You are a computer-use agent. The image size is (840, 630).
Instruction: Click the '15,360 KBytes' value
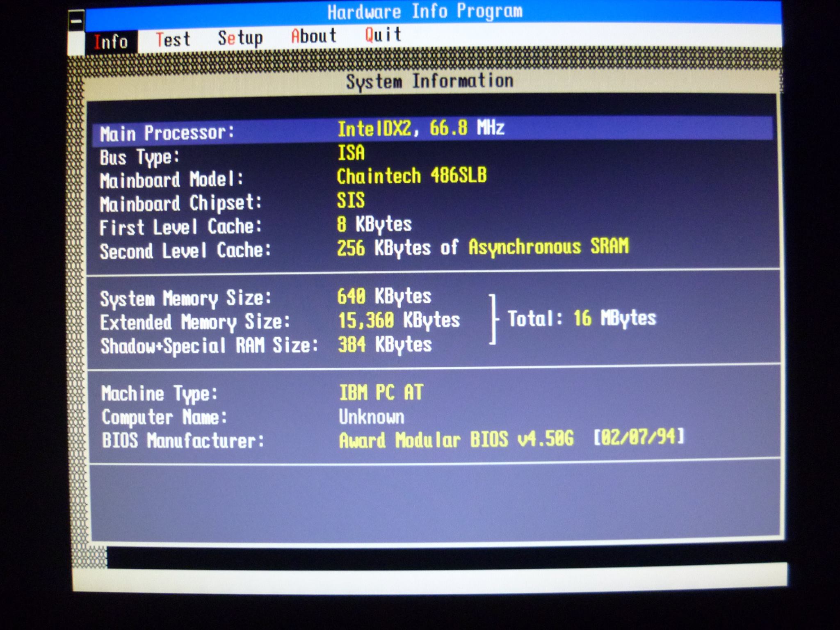pyautogui.click(x=399, y=320)
